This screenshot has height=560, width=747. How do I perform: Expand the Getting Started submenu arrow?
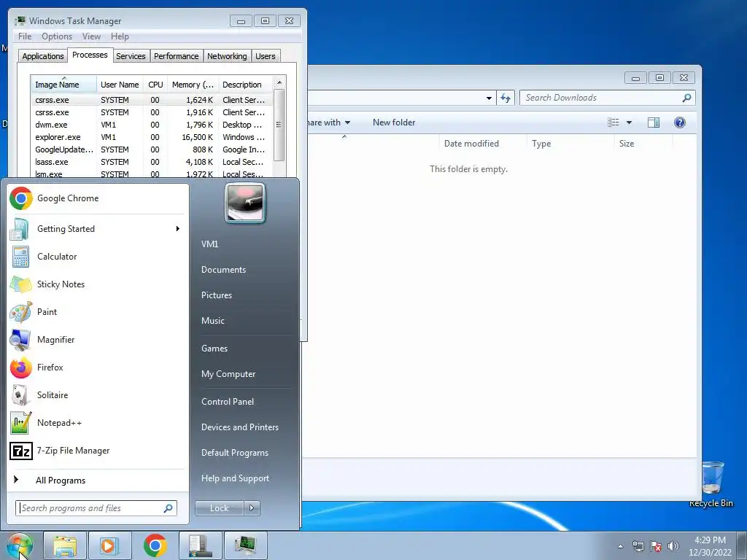178,229
